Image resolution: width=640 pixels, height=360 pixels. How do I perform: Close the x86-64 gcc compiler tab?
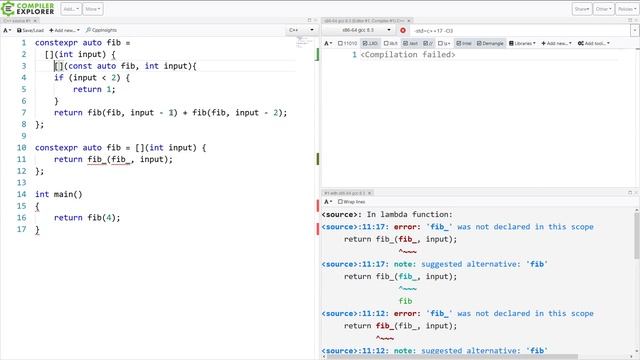(409, 20)
